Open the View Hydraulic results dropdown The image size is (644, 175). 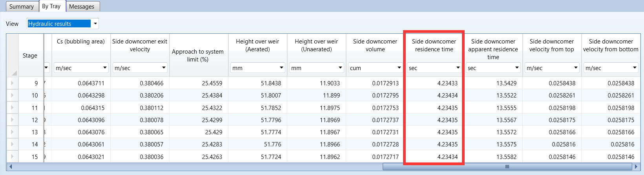click(x=95, y=24)
